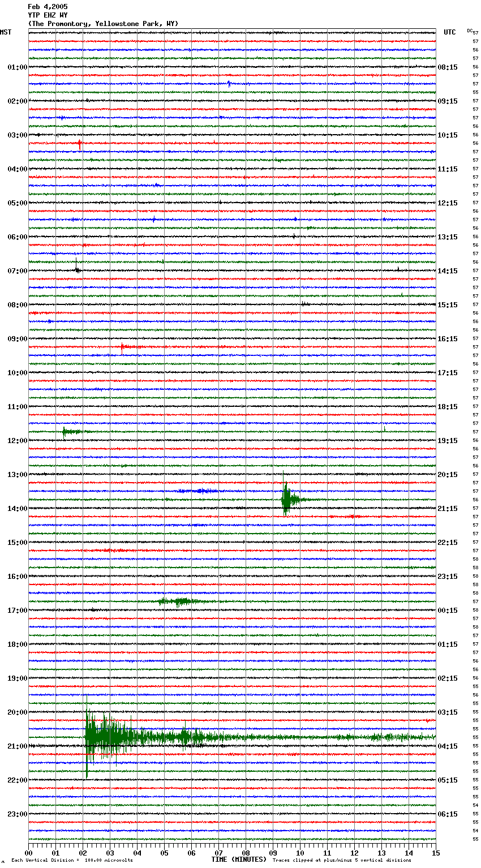Click the 06:15 UTC time label
This screenshot has height=868, width=481.
(448, 814)
